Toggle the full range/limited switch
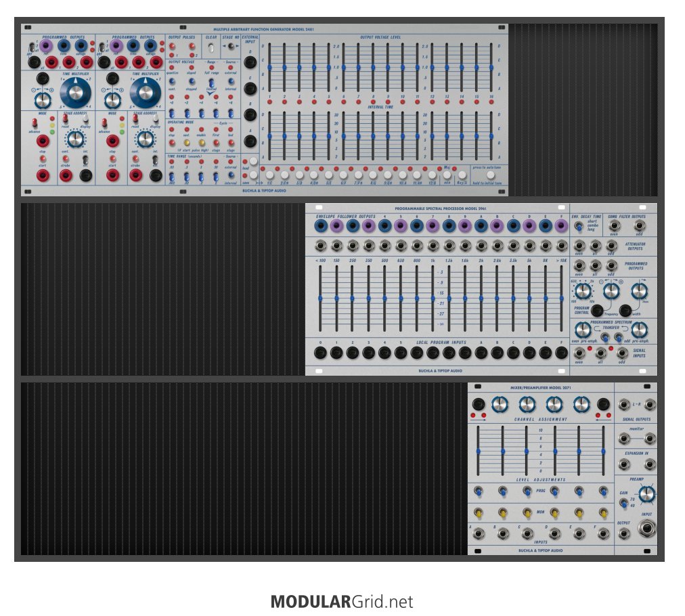 (211, 82)
